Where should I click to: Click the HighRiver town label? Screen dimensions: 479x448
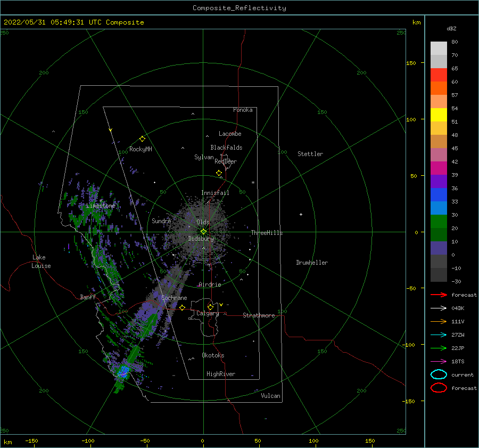(221, 374)
